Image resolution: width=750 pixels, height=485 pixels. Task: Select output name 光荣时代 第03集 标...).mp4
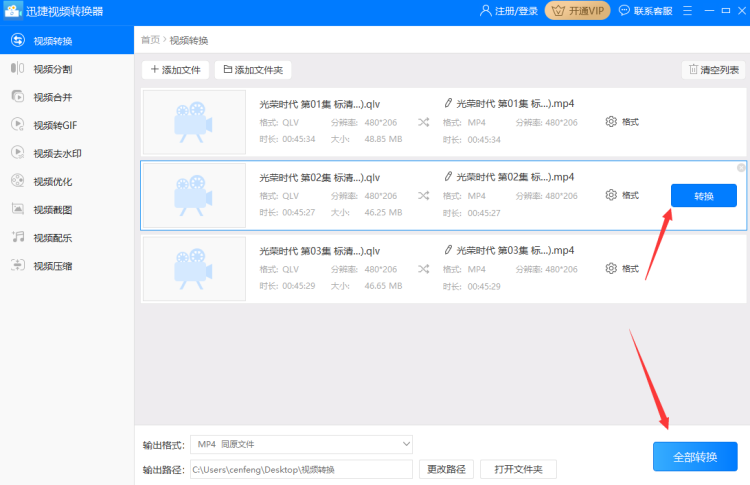point(515,250)
